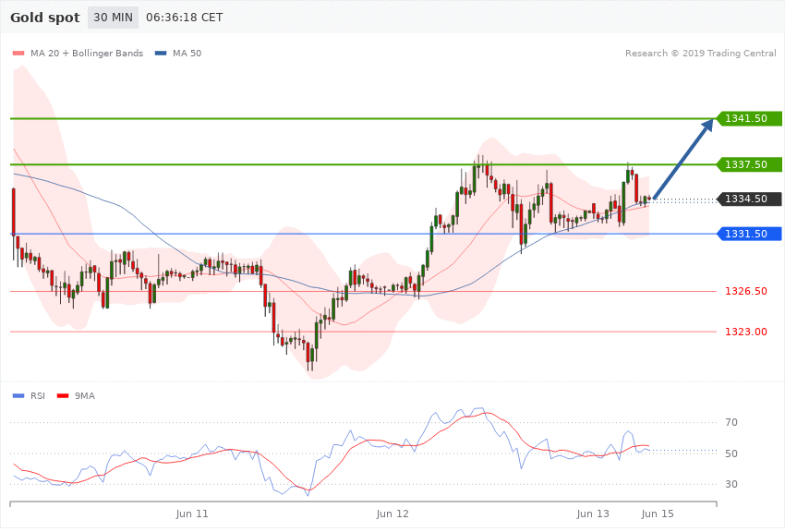The width and height of the screenshot is (785, 532).
Task: Click the Jun 15 date axis label
Action: tap(658, 514)
